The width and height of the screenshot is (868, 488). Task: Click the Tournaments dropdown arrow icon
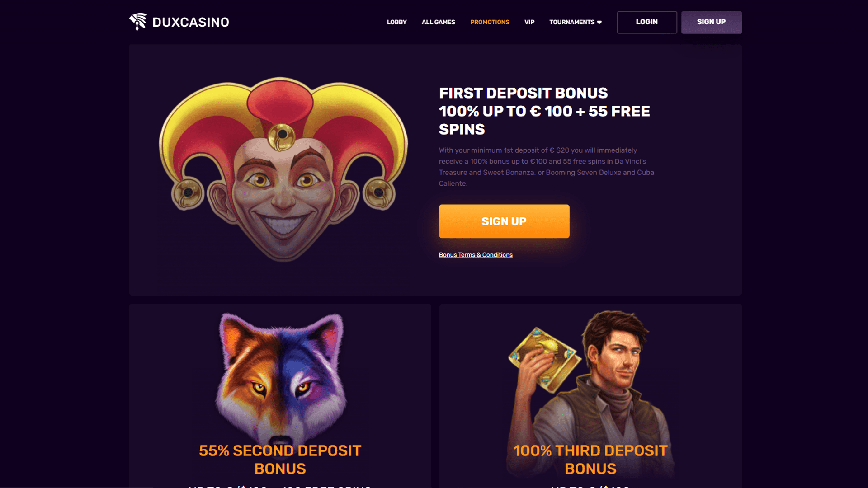click(x=599, y=22)
